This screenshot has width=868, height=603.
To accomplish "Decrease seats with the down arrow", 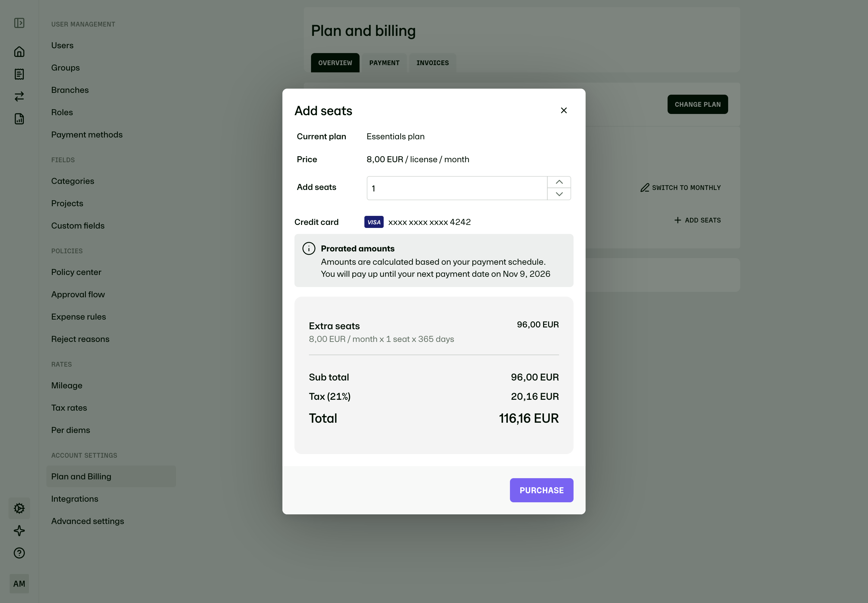I will [x=559, y=194].
